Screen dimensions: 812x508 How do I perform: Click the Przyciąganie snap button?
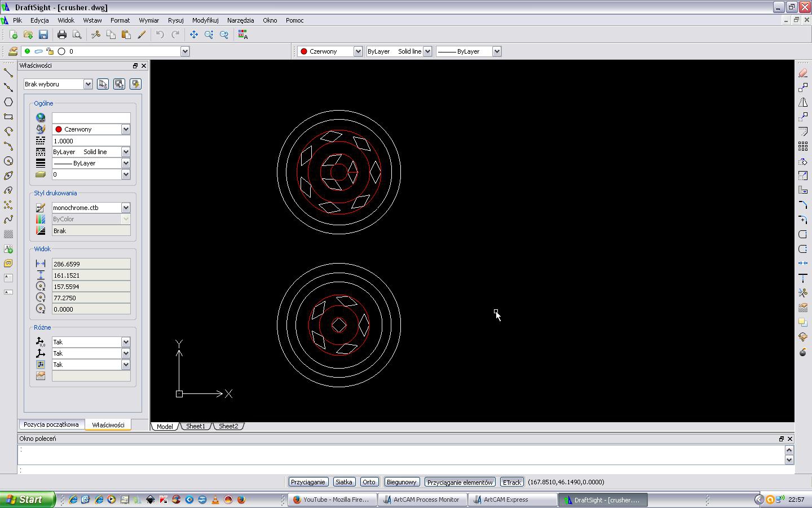tap(308, 482)
